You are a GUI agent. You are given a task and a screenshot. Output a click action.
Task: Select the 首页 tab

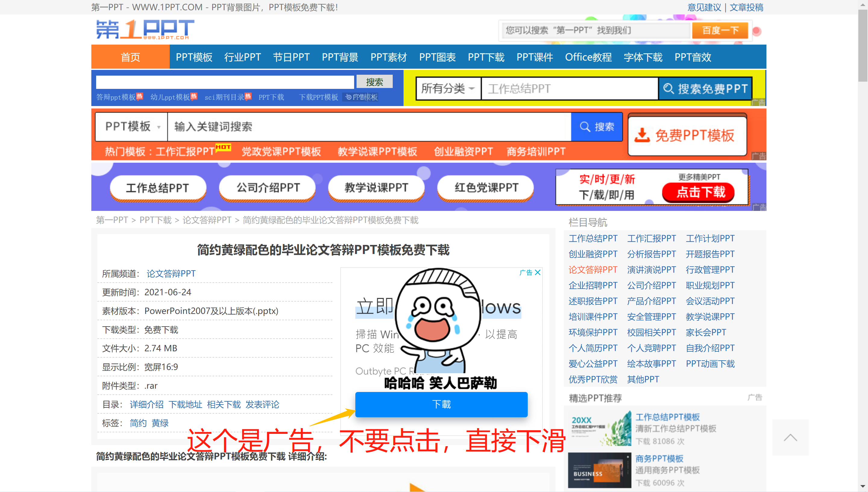pyautogui.click(x=130, y=57)
